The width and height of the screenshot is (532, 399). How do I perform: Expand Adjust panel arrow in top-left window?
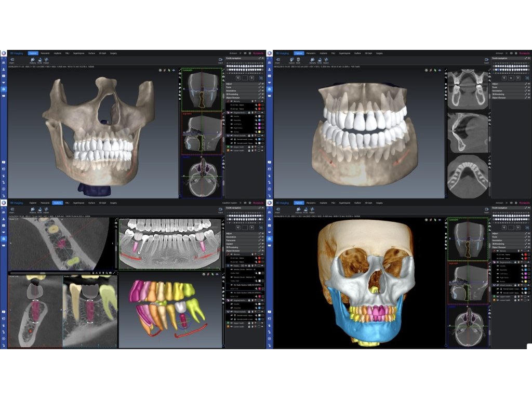(x=262, y=84)
